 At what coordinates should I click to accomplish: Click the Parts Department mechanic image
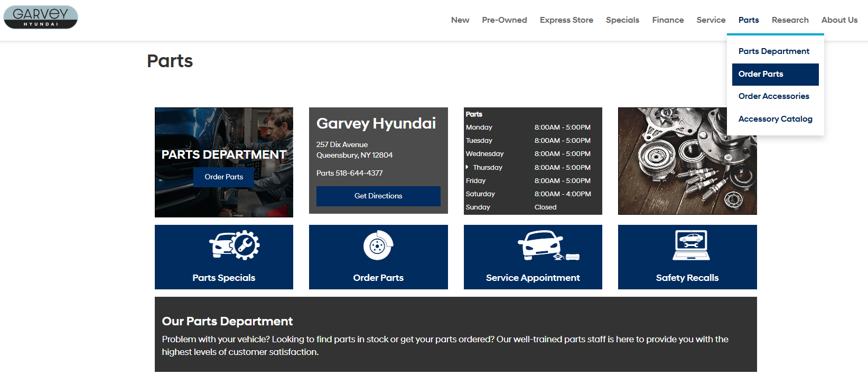[x=224, y=162]
